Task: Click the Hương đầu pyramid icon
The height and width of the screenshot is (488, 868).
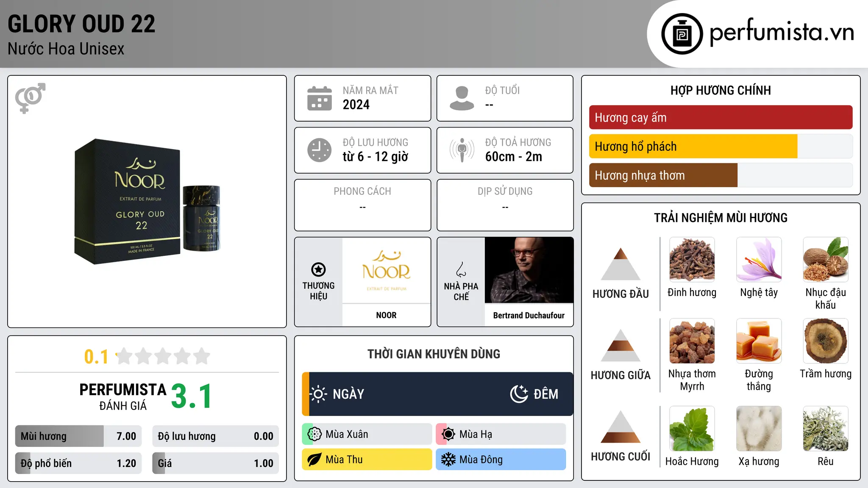Action: pyautogui.click(x=620, y=263)
